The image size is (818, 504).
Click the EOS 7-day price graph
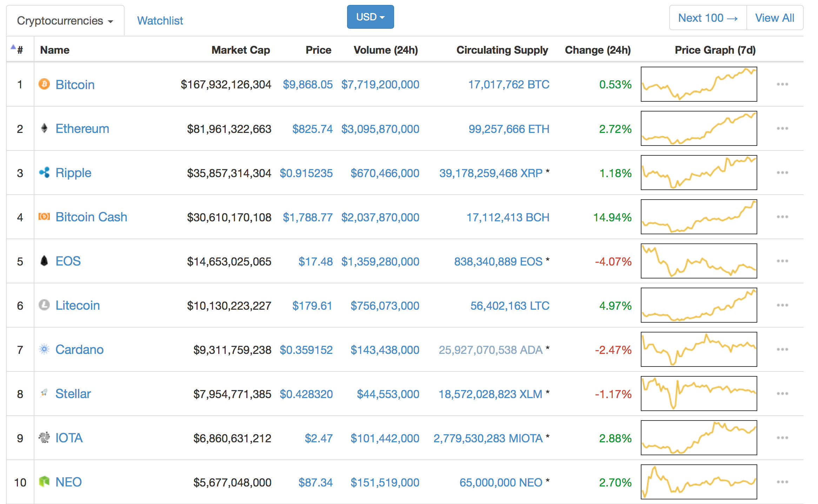coord(699,261)
